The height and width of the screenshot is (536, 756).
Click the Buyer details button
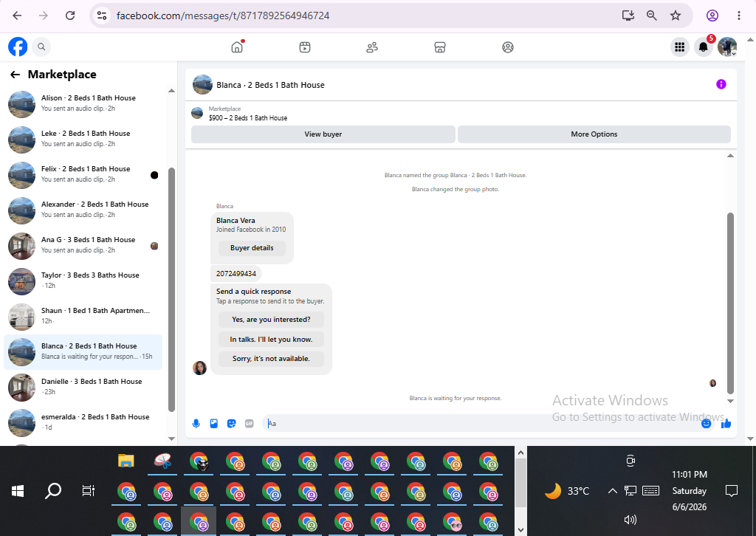click(x=252, y=248)
